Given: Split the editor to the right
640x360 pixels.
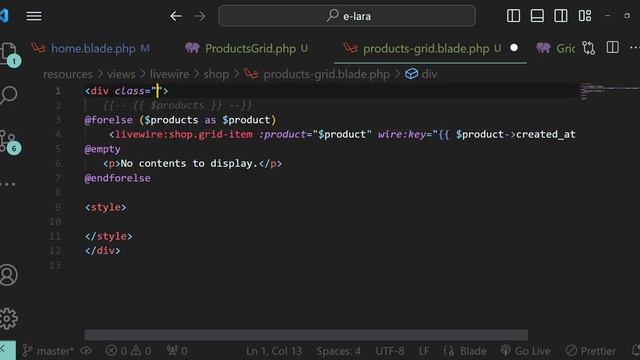Looking at the screenshot, I should click(x=613, y=48).
